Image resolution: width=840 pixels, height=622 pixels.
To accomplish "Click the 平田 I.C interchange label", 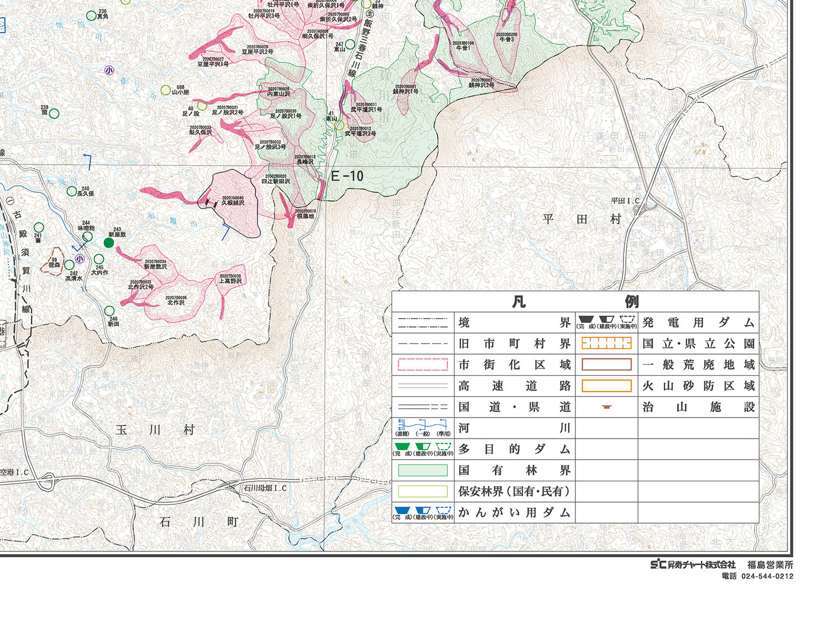I will click(x=625, y=201).
